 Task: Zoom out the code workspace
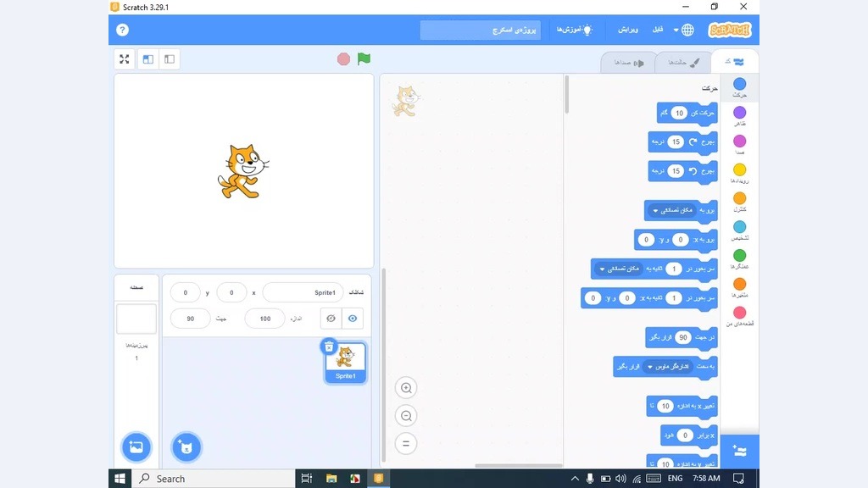point(406,415)
